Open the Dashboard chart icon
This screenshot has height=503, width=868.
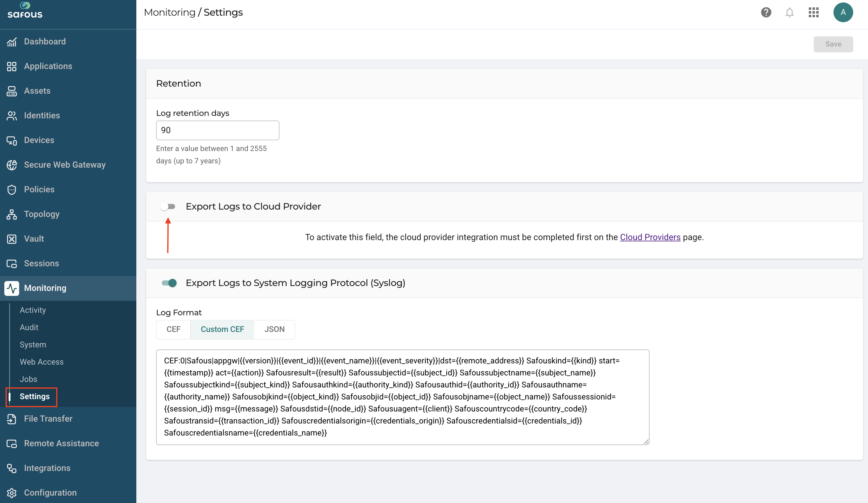tap(12, 42)
